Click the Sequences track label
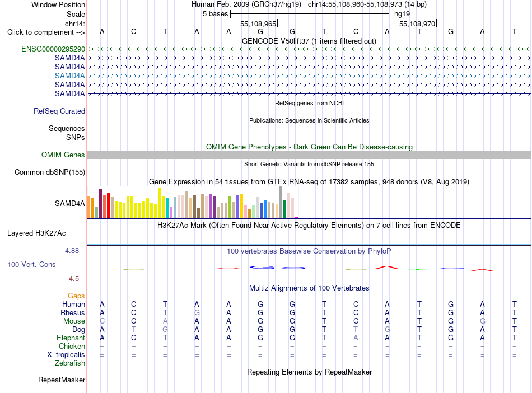532x393 pixels. click(x=67, y=129)
